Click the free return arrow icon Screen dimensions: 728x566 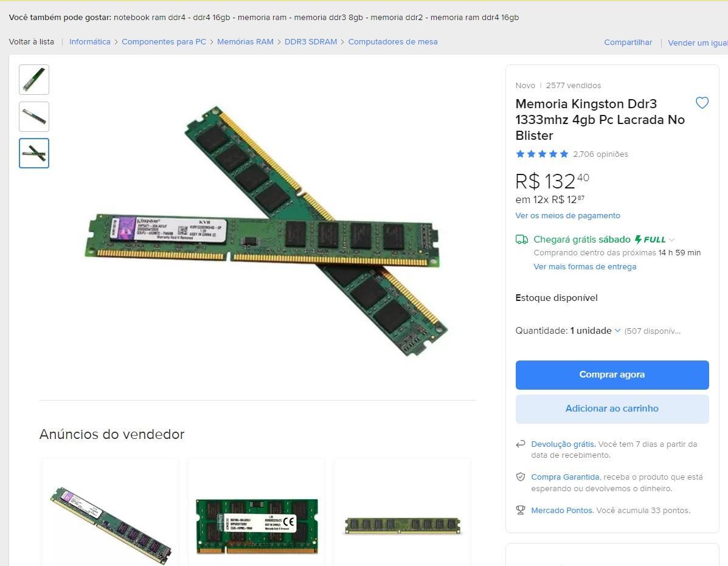tap(521, 444)
